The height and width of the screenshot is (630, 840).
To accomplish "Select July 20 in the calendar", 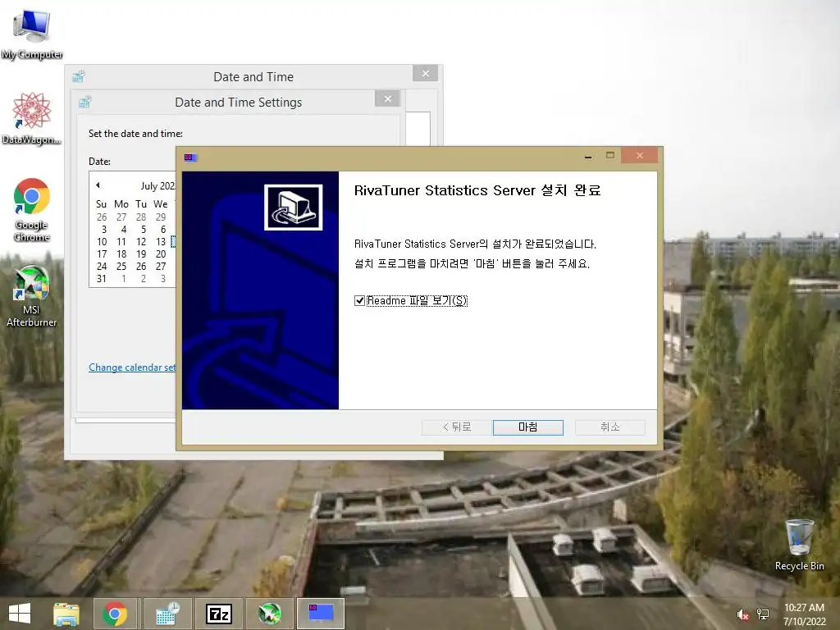I will coord(161,254).
